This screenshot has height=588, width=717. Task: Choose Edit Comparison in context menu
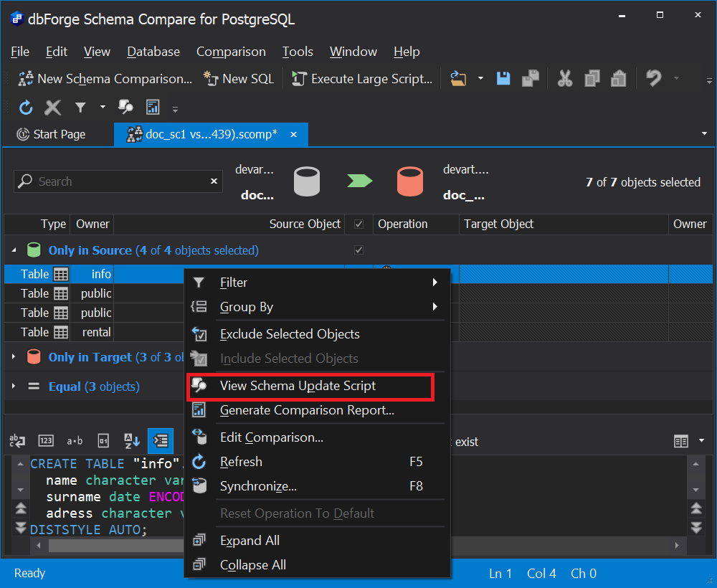pyautogui.click(x=317, y=437)
